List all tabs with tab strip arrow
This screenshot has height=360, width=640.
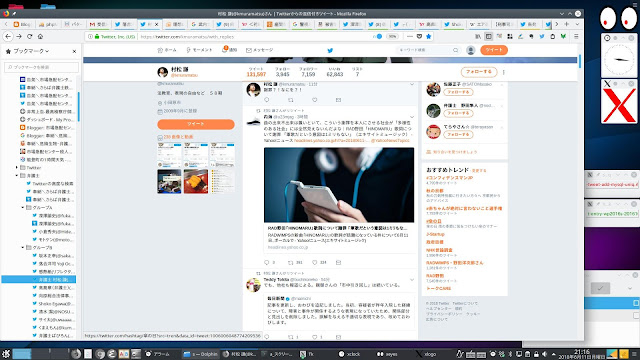point(577,24)
